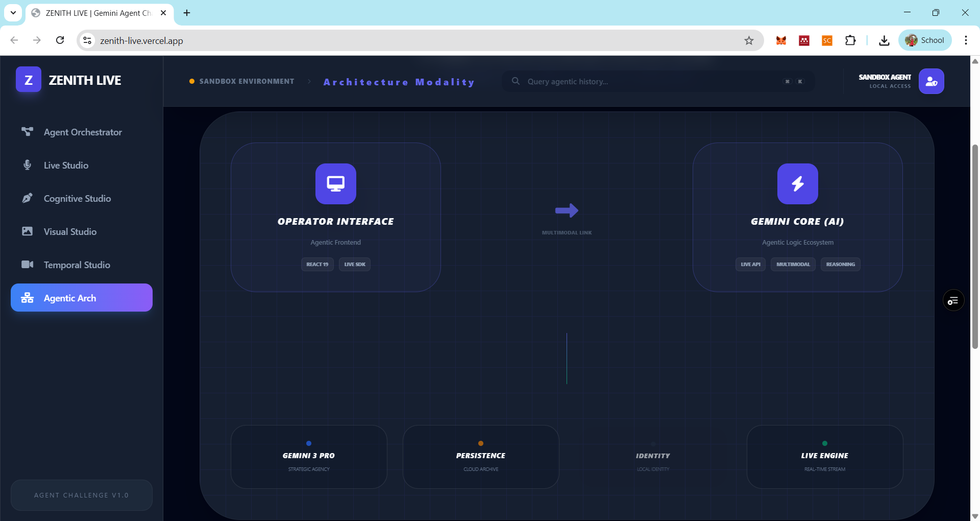
Task: Click the scrollbar down arrow
Action: [975, 516]
